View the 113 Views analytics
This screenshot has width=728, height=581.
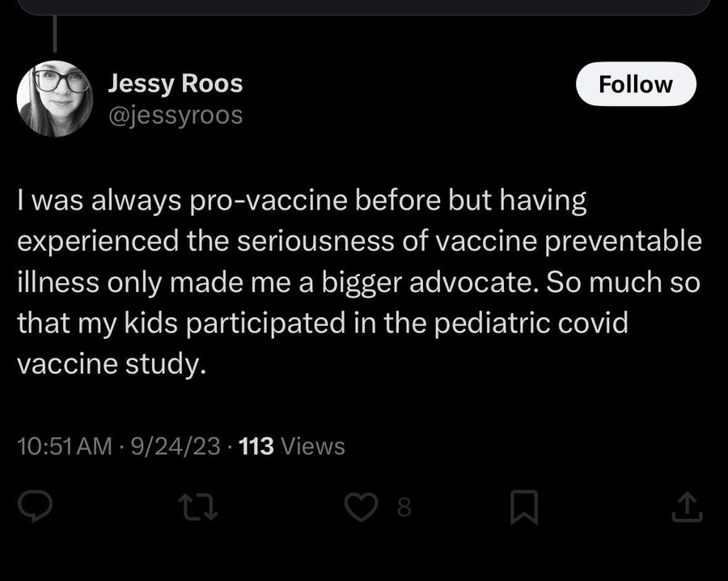[x=292, y=446]
